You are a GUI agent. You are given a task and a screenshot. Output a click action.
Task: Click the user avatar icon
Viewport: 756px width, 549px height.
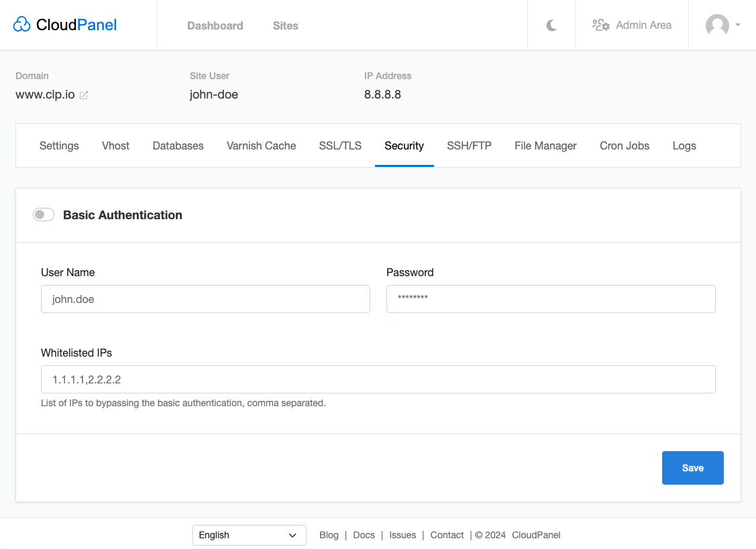[x=717, y=25]
